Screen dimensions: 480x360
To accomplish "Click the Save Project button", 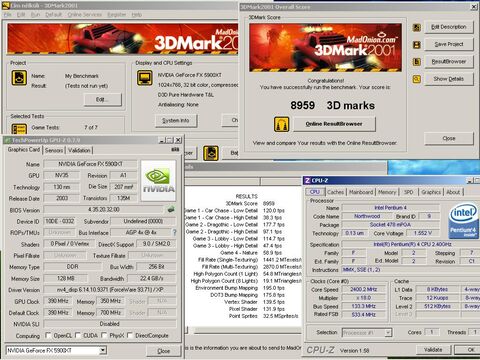I will coord(449,44).
